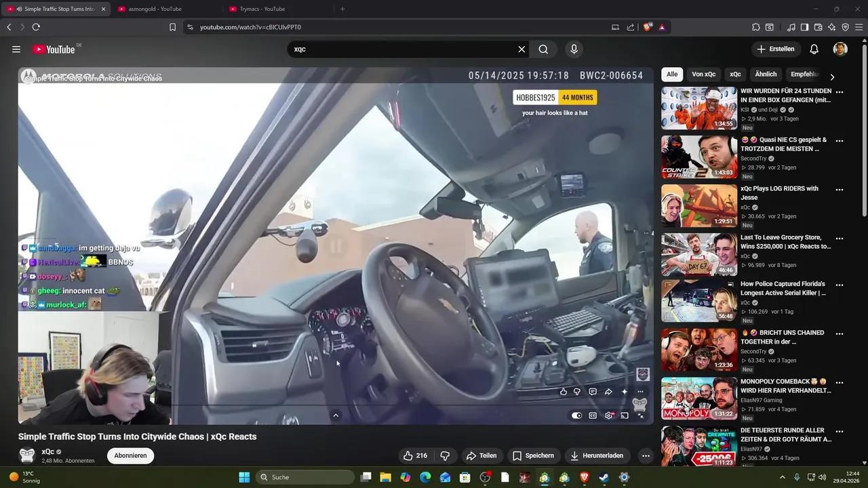Select the Ähnlich filter chip
868x488 pixels.
(x=766, y=75)
